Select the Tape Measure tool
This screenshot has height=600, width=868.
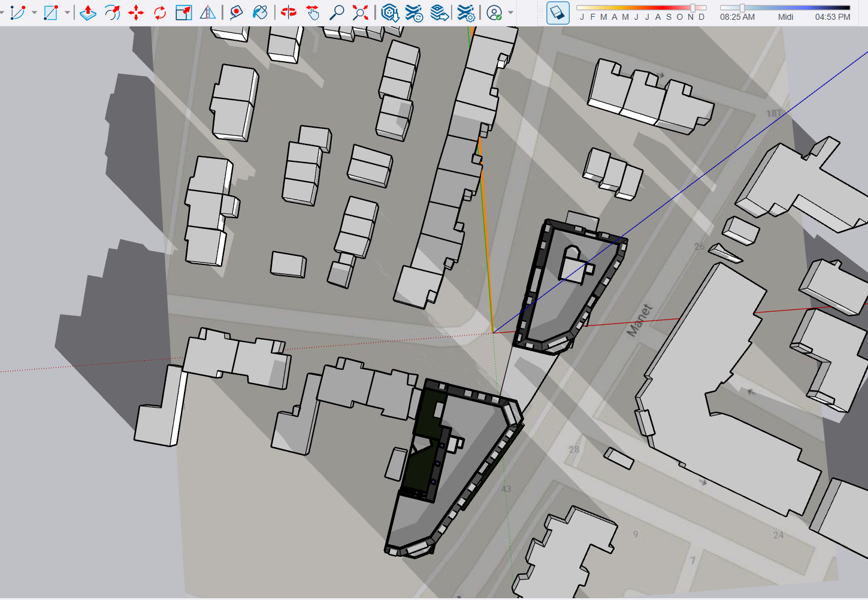(x=236, y=13)
